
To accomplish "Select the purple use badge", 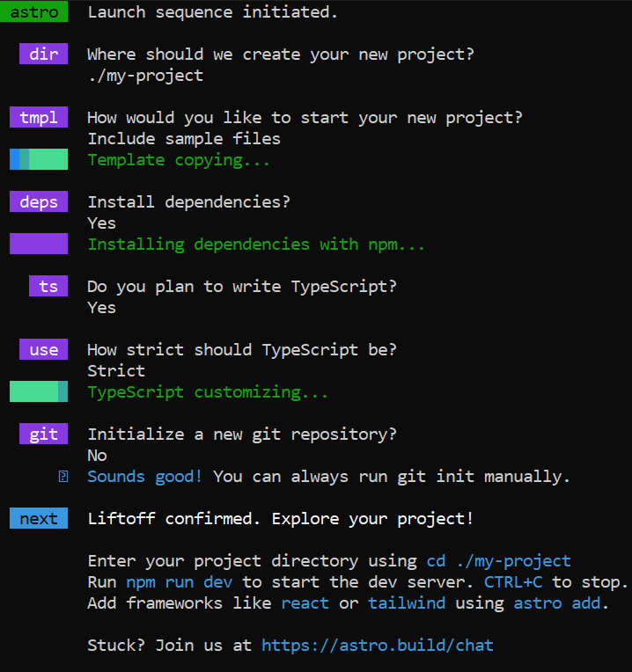I will pyautogui.click(x=43, y=350).
